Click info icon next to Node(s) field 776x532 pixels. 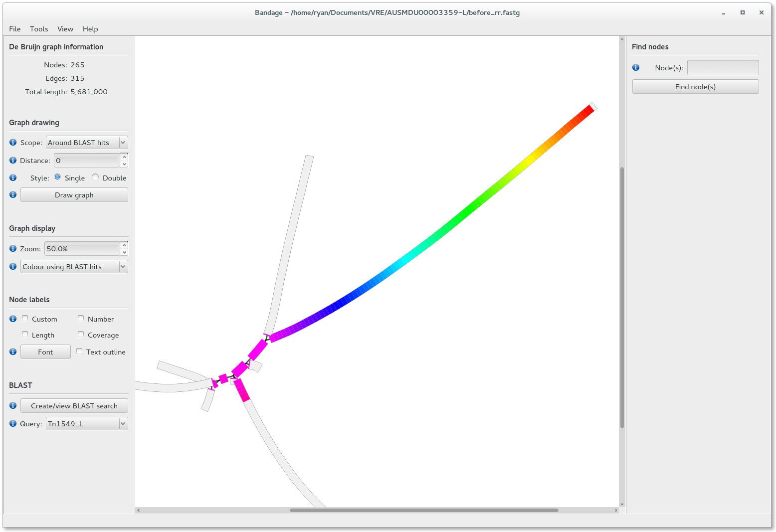click(636, 67)
